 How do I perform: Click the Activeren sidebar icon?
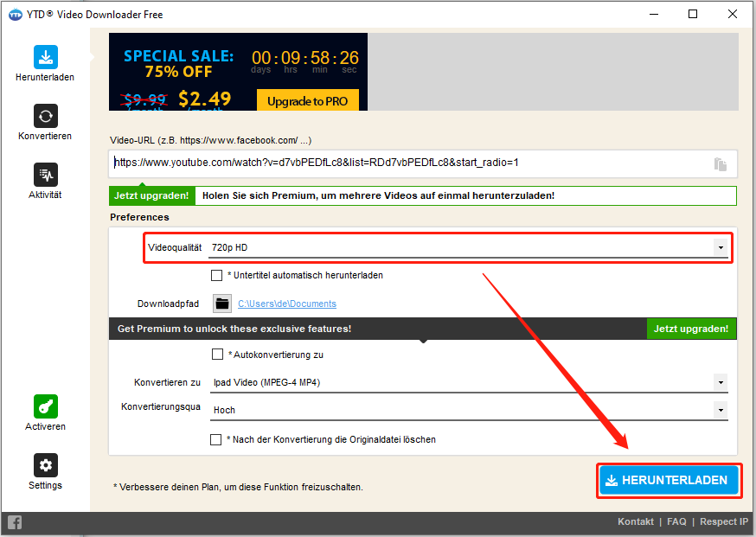[45, 406]
